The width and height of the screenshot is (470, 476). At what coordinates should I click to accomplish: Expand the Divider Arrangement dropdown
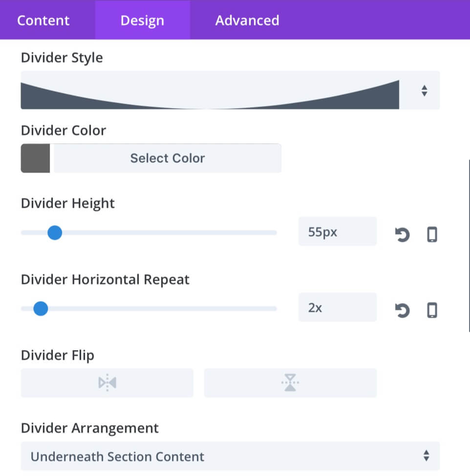tap(230, 456)
